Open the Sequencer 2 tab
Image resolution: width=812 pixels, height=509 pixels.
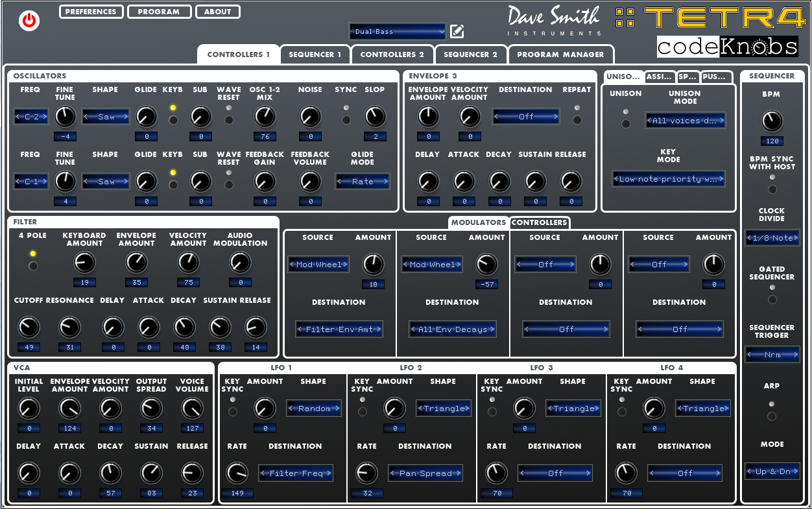coord(471,54)
